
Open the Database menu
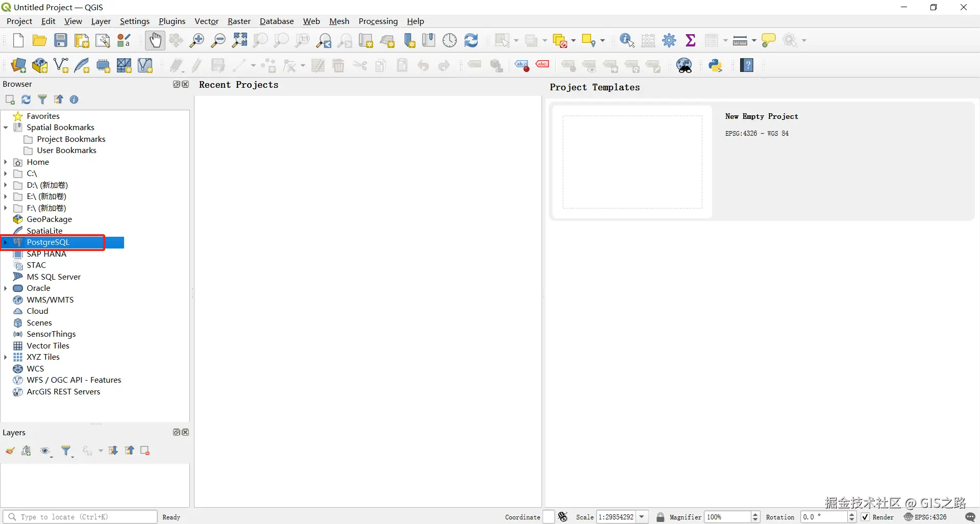pos(277,21)
